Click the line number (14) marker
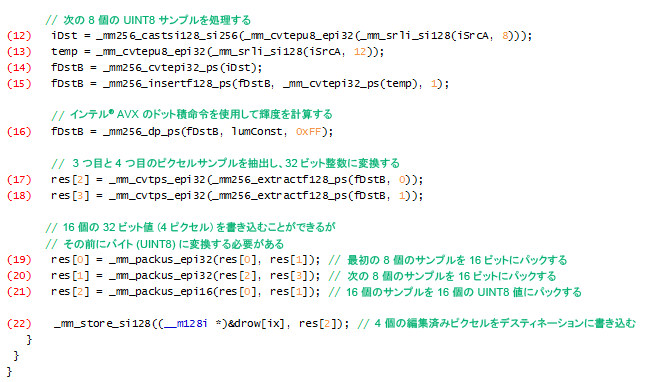The height and width of the screenshot is (382, 670). click(19, 68)
